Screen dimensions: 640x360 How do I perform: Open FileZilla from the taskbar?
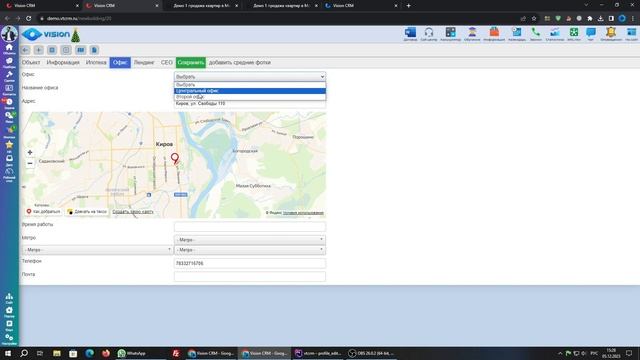click(x=176, y=353)
